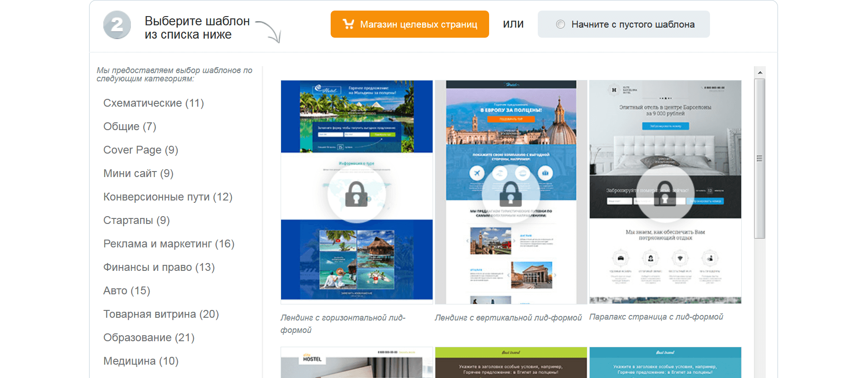Click the step 2 number badge

(x=117, y=25)
